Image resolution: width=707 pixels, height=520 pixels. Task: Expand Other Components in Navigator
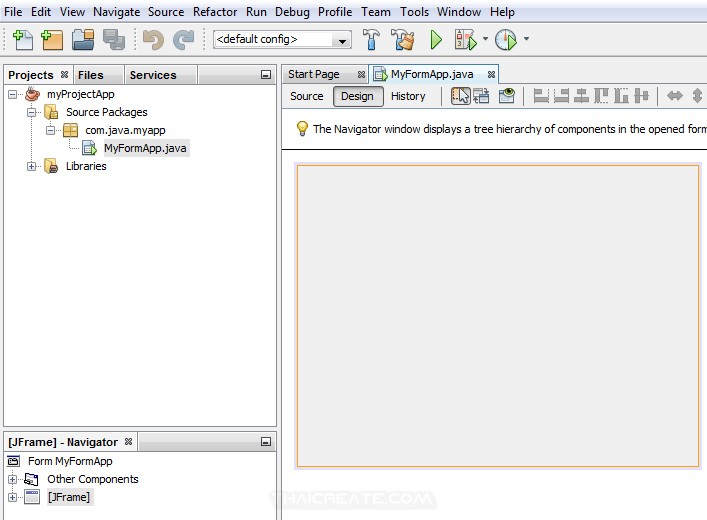point(13,479)
